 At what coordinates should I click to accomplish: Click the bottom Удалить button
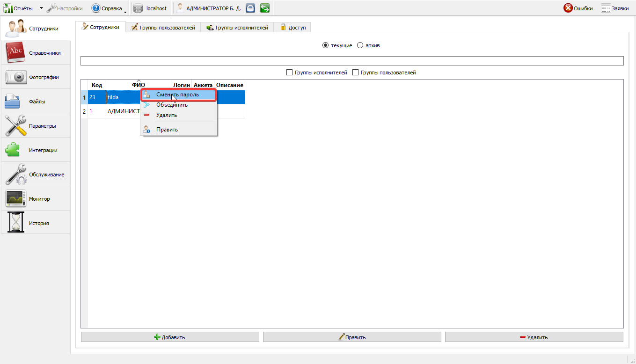(534, 337)
